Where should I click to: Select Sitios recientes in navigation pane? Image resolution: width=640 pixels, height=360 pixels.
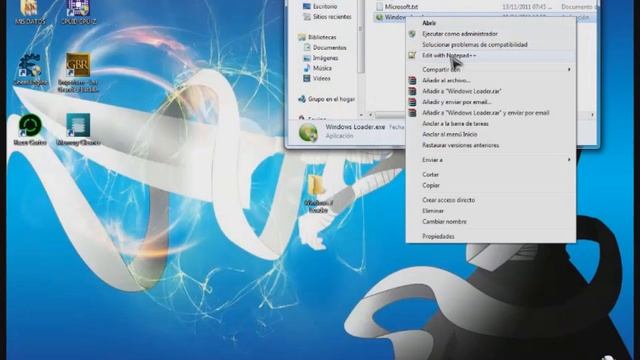pyautogui.click(x=327, y=17)
